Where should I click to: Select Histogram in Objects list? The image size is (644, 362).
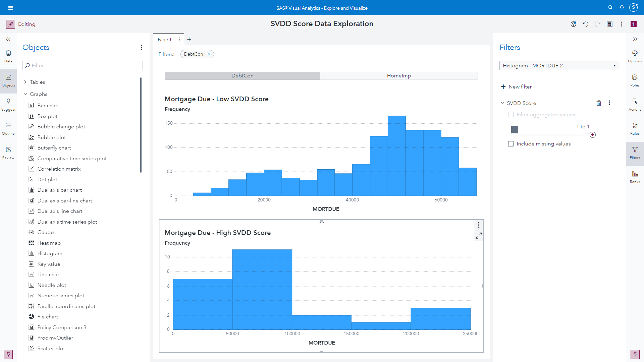50,253
